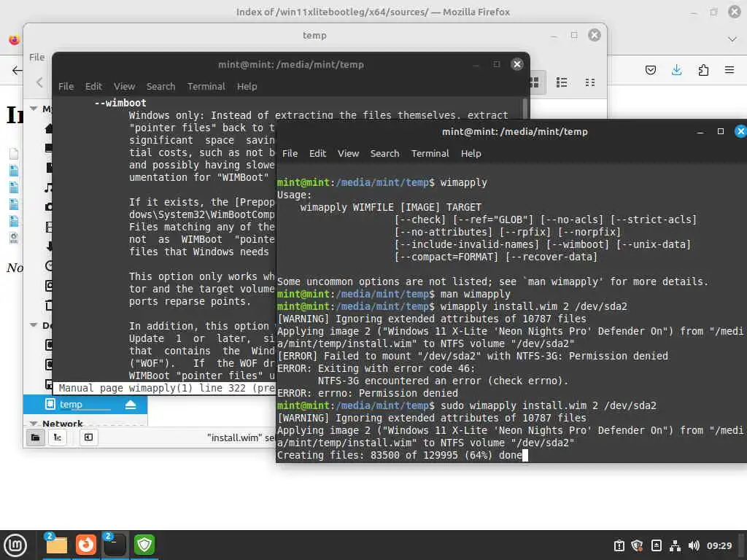Open the Linux Mint start menu
Image resolution: width=747 pixels, height=560 pixels.
click(x=15, y=545)
